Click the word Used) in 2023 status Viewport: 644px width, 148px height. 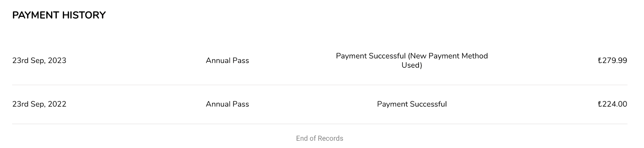[412, 65]
